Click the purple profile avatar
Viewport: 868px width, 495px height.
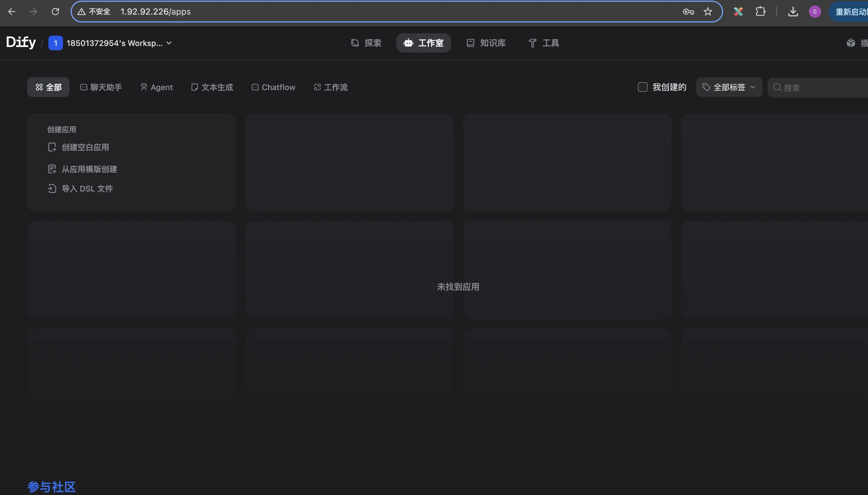(815, 12)
